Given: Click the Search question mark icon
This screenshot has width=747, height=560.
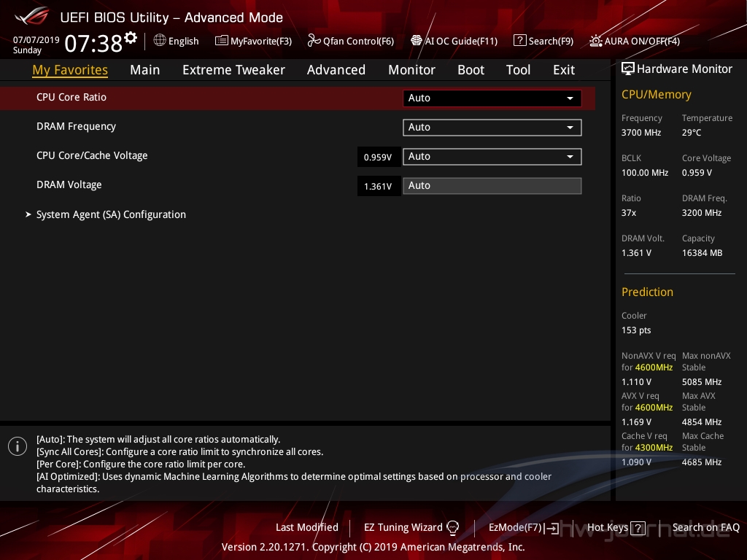Looking at the screenshot, I should 519,41.
